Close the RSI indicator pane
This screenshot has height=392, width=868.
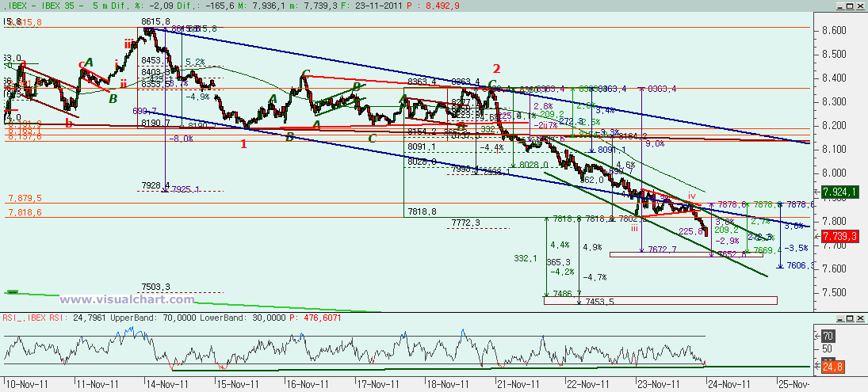coord(861,318)
